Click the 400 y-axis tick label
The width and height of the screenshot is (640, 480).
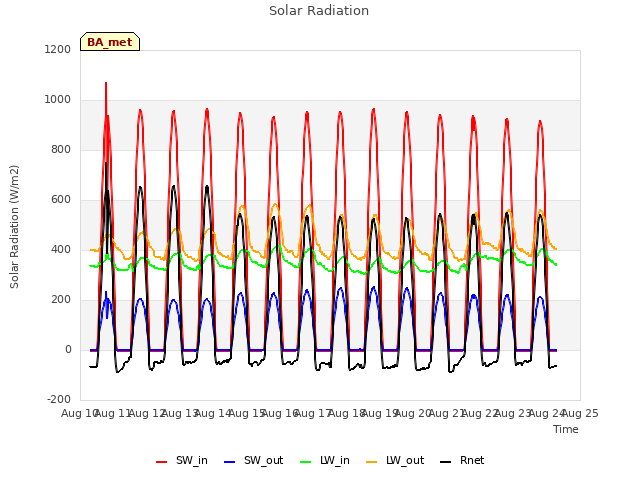(61, 249)
